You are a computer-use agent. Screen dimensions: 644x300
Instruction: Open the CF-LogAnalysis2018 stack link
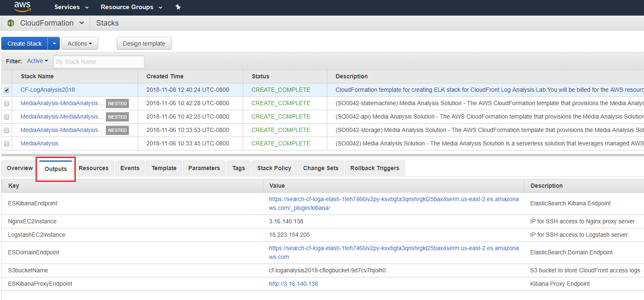[x=48, y=90]
